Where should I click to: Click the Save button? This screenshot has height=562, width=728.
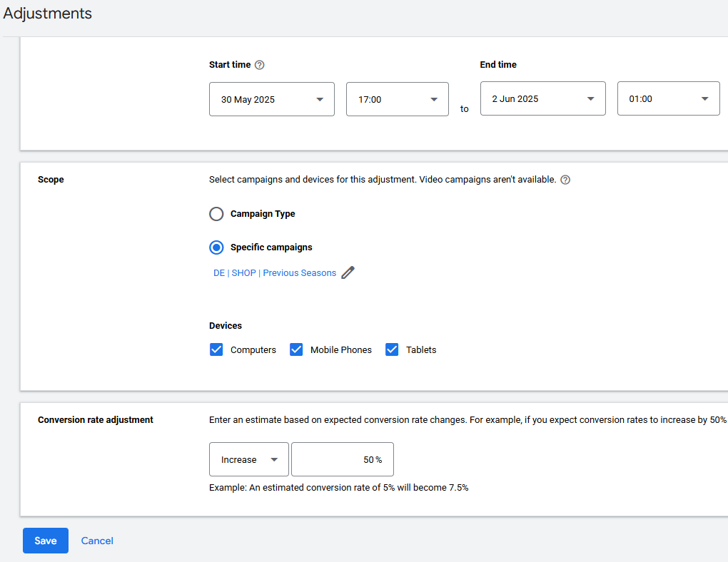click(45, 541)
